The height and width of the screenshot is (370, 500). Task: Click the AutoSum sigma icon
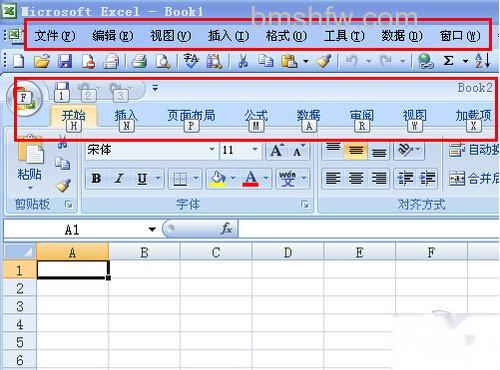click(449, 61)
